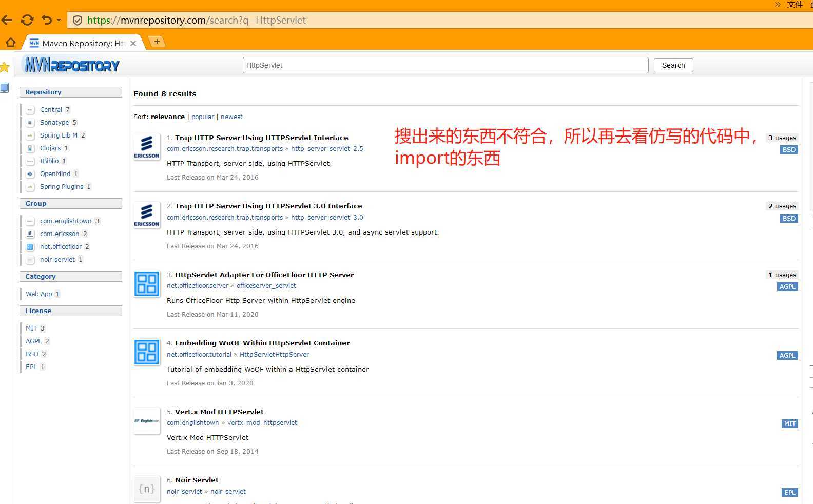Filter by AGPL license in sidebar
This screenshot has height=504, width=813.
click(33, 341)
